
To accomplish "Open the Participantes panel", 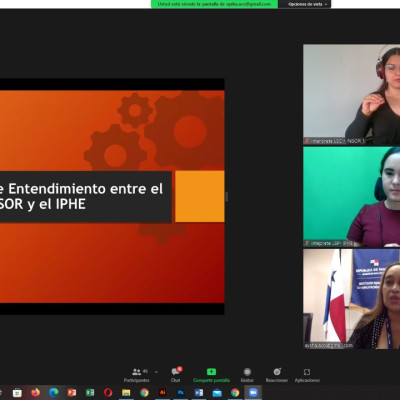I will coord(137,375).
